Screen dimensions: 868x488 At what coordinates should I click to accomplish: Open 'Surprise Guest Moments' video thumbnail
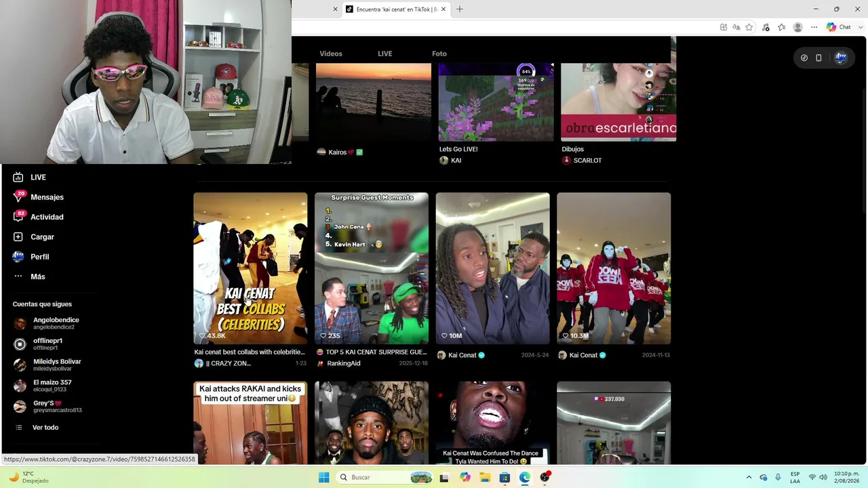pyautogui.click(x=372, y=268)
